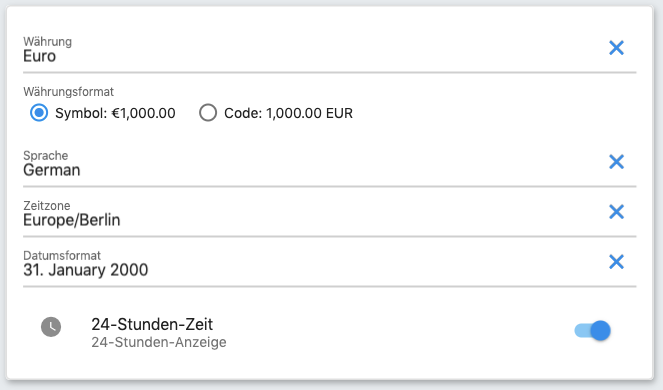Viewport: 663px width, 390px height.
Task: Click the Währung field label
Action: [x=47, y=41]
